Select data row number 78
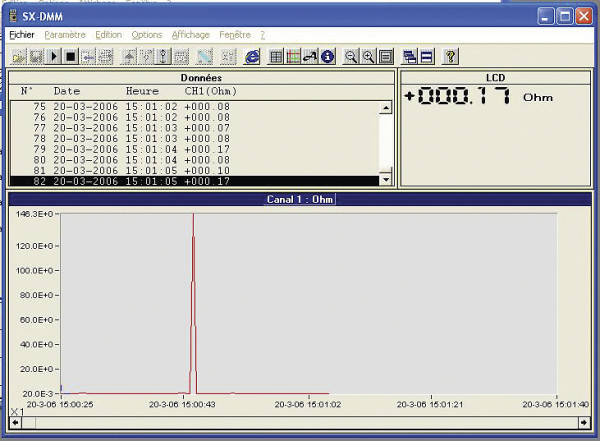 (x=194, y=139)
